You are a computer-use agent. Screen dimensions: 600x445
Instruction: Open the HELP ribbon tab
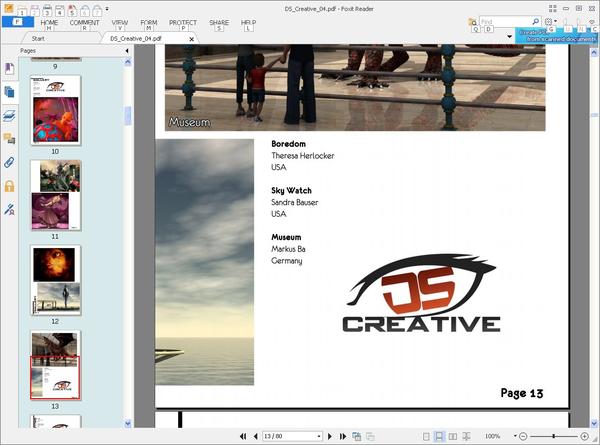pos(248,23)
